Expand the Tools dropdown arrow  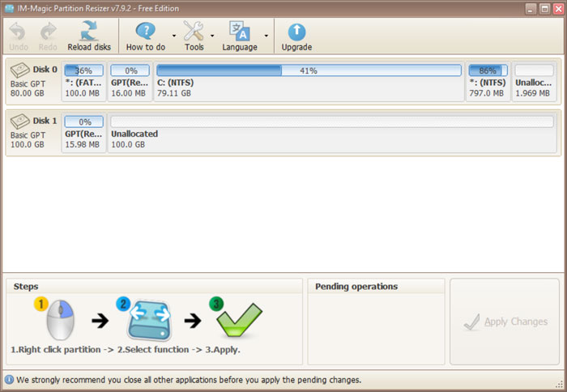pos(212,36)
